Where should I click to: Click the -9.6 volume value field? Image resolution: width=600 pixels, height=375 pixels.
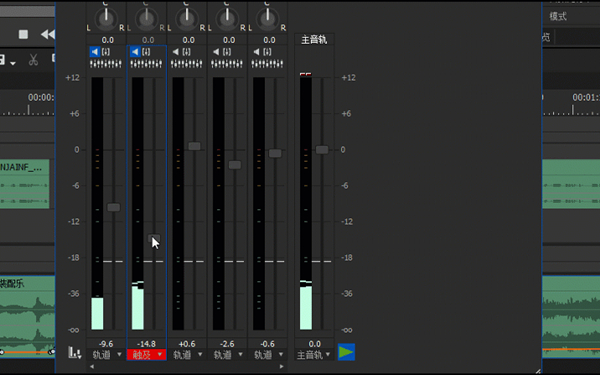pyautogui.click(x=106, y=344)
